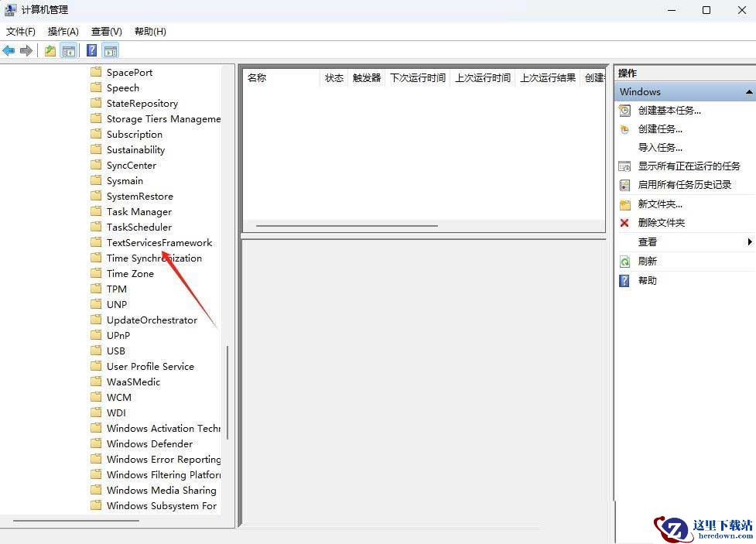Image resolution: width=756 pixels, height=544 pixels.
Task: Click the tree pane horizontal scrollbar
Action: point(76,521)
